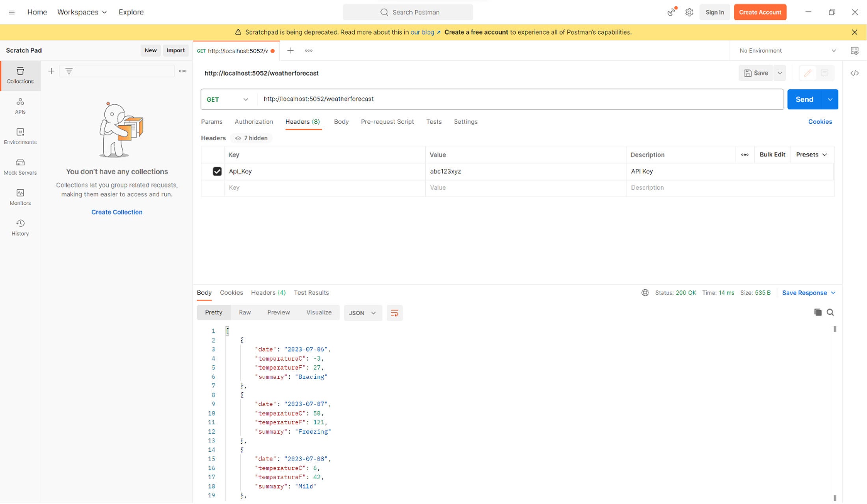Show the 7 hidden headers
Image resolution: width=867 pixels, height=504 pixels.
coord(251,138)
